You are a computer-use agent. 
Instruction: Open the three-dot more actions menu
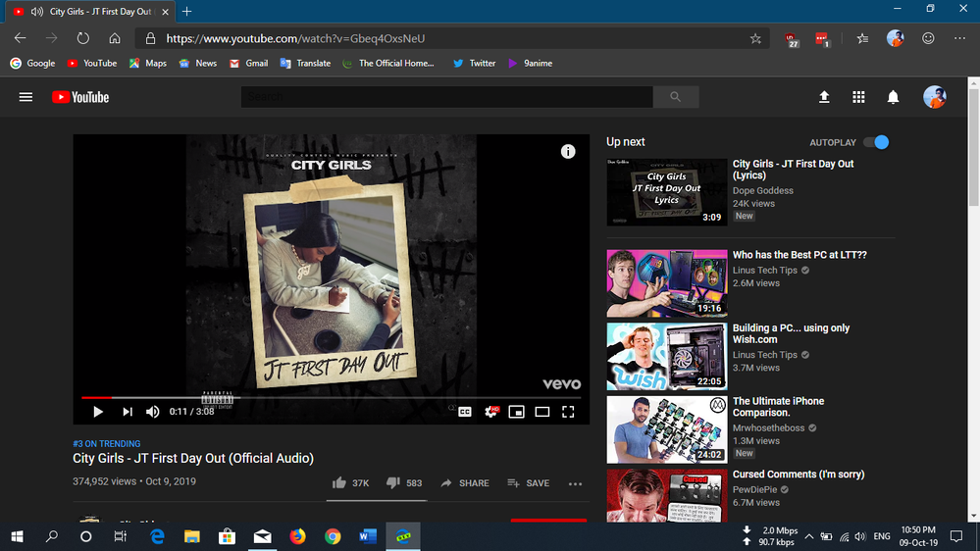pos(575,483)
